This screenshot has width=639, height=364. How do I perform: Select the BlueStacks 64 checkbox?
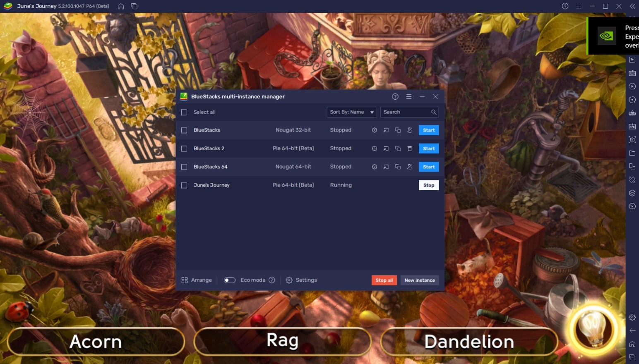click(x=184, y=167)
